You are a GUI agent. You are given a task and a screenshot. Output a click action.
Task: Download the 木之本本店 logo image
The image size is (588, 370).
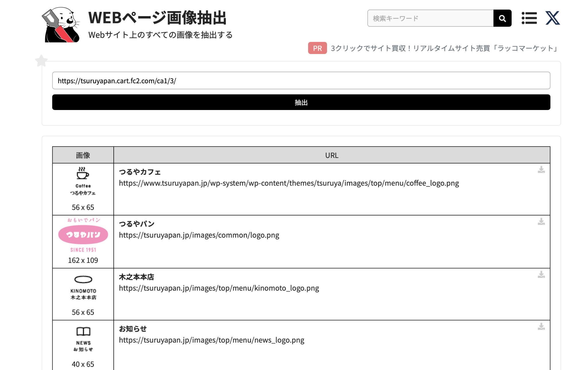pyautogui.click(x=541, y=275)
